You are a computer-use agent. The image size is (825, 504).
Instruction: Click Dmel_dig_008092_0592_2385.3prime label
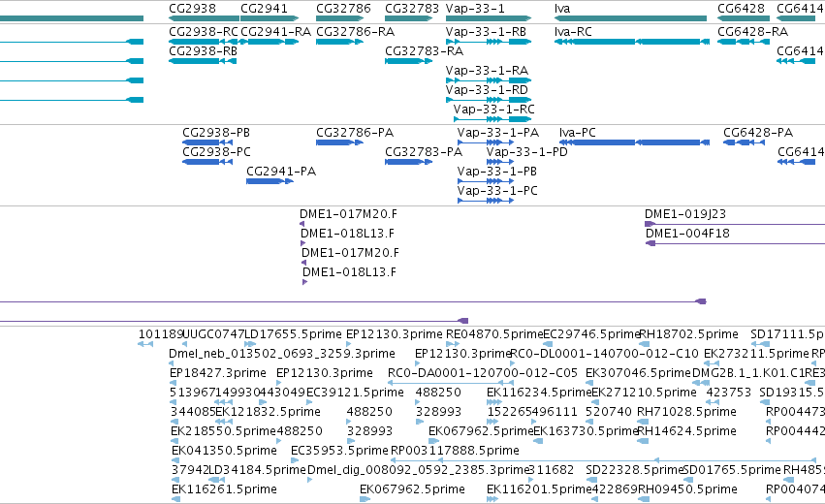click(418, 470)
